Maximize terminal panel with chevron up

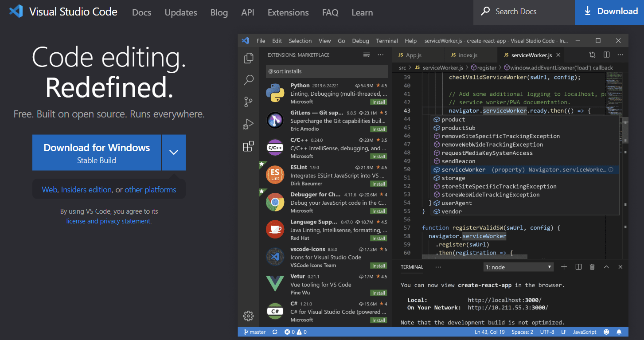pyautogui.click(x=606, y=267)
